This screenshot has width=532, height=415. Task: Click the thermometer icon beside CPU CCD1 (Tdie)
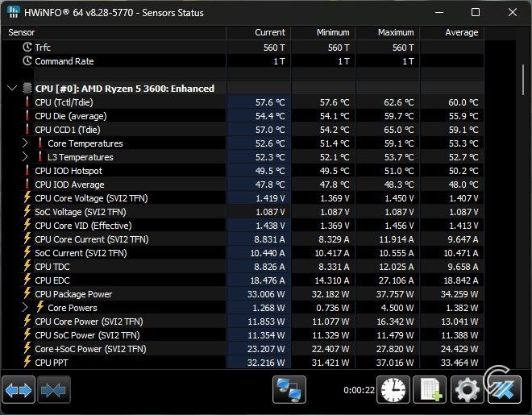[27, 130]
